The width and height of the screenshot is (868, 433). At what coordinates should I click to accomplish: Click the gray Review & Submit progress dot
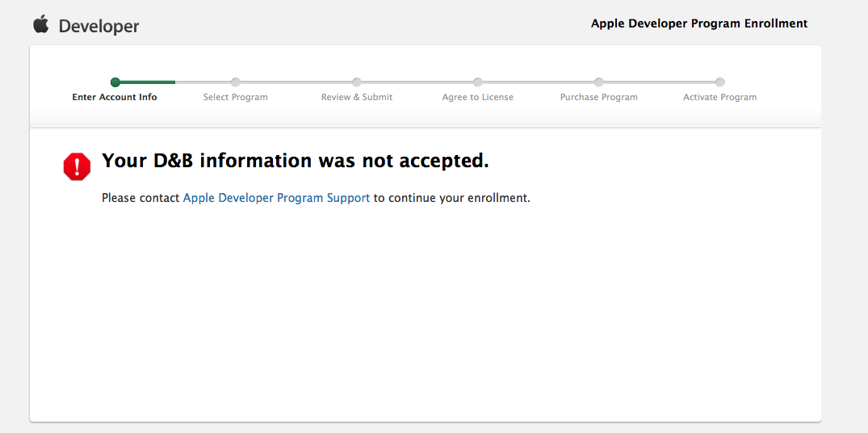357,82
